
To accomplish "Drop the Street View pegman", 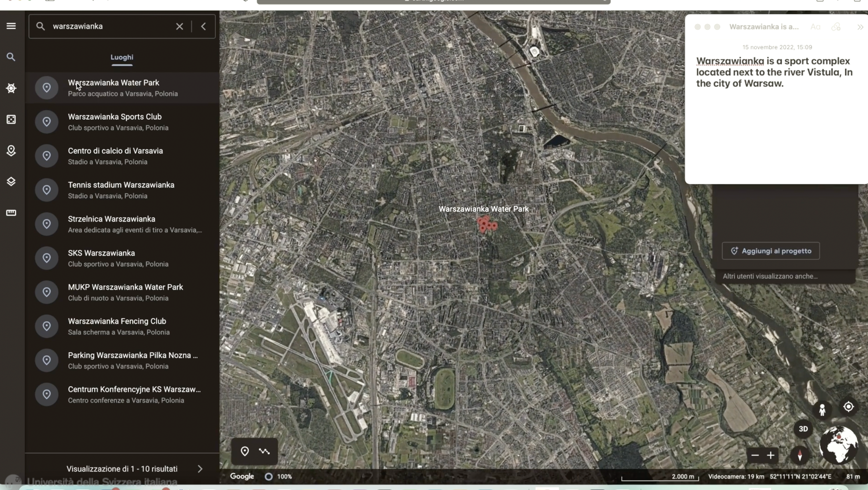I will [x=822, y=410].
